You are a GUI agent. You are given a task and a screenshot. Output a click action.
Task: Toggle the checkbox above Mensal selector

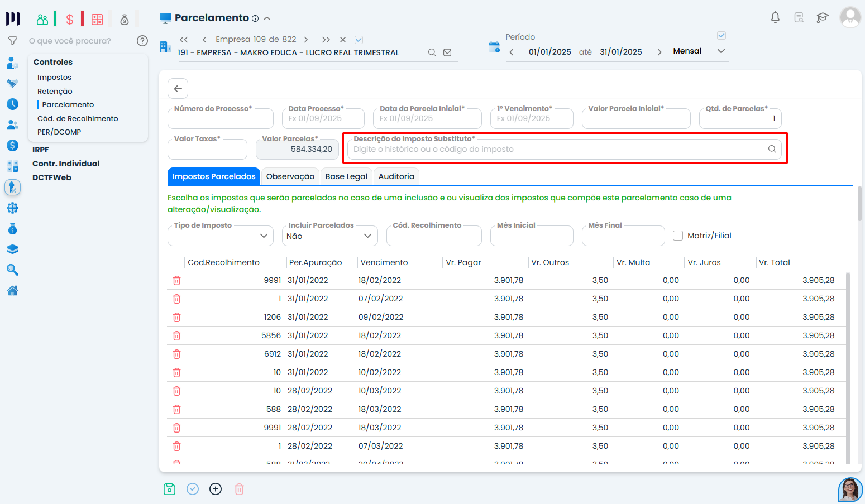721,36
